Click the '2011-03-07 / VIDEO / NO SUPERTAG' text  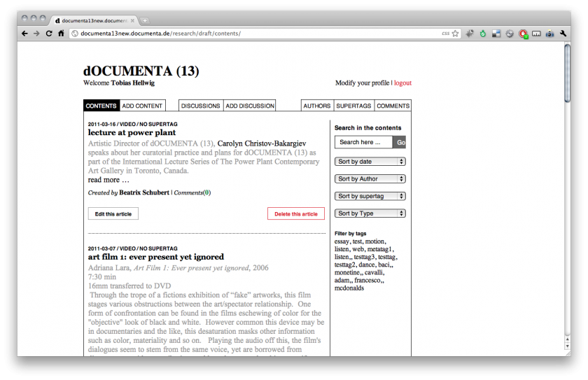(x=133, y=248)
